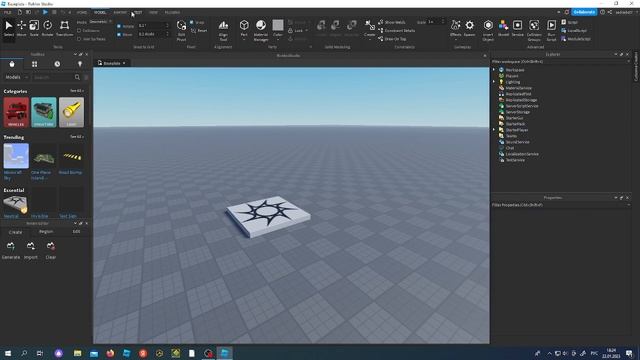Insert a new ModuleScript

tap(576, 39)
